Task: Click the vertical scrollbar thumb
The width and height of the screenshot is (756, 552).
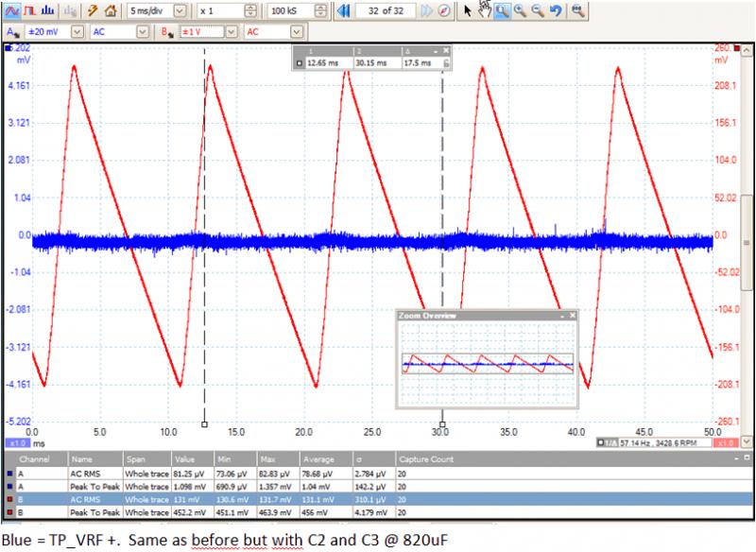Action: click(747, 243)
